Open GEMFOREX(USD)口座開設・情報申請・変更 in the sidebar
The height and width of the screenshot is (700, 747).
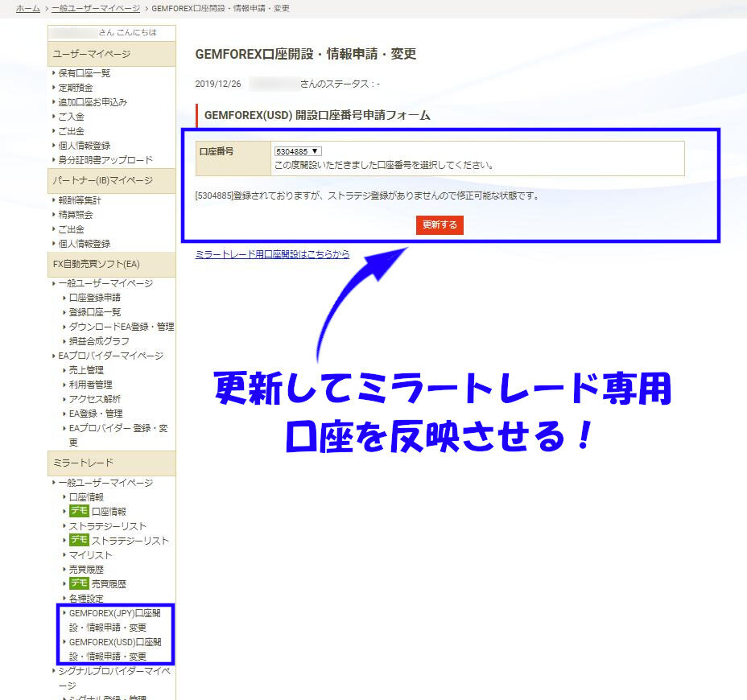click(x=115, y=649)
